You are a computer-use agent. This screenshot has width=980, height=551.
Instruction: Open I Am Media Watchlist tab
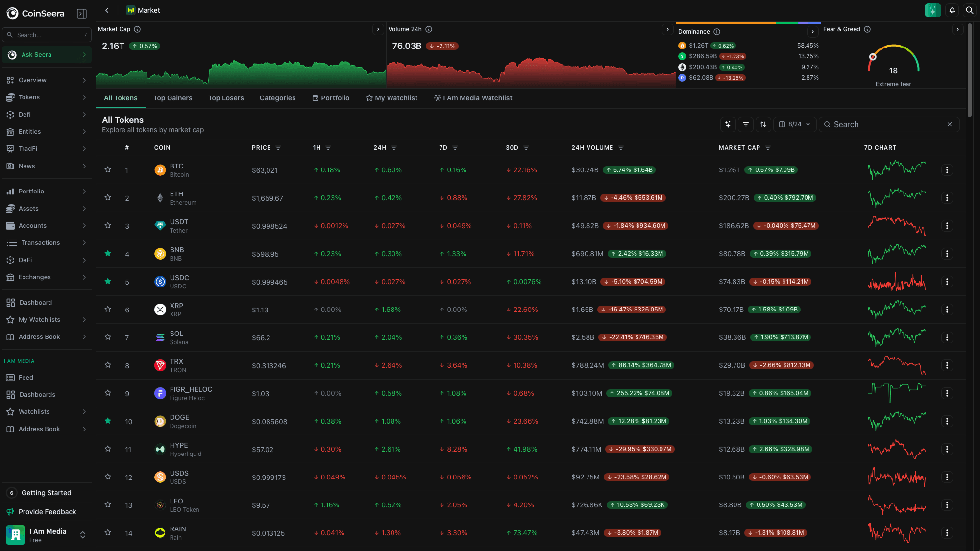click(x=473, y=98)
